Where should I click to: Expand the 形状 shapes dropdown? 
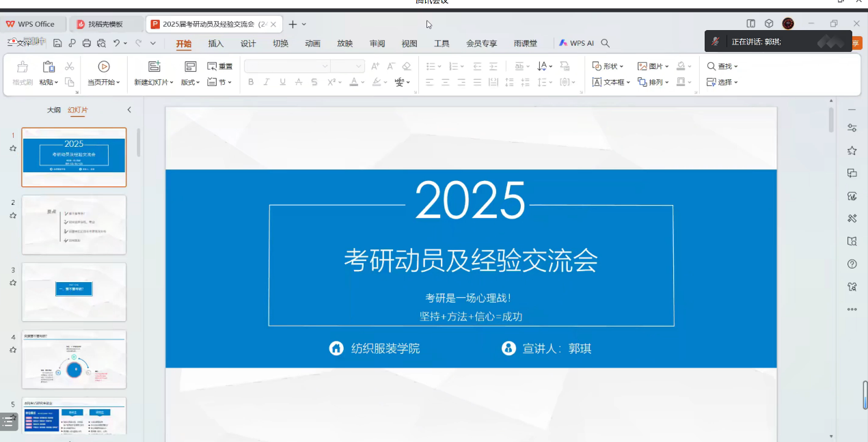tap(608, 66)
